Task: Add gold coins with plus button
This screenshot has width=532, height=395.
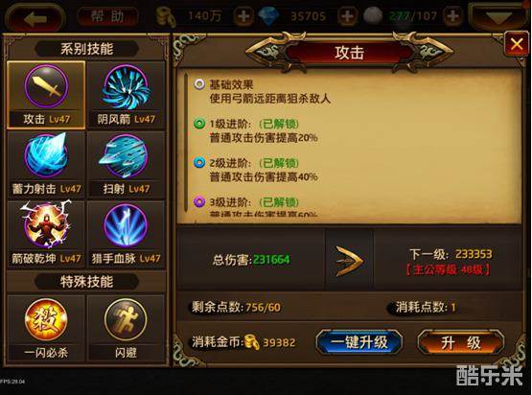Action: [x=243, y=16]
